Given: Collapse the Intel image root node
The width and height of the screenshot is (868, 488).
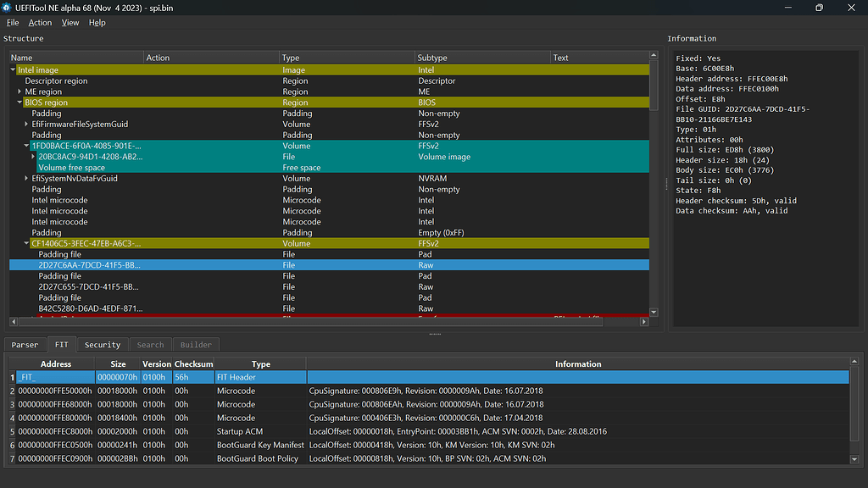Looking at the screenshot, I should click(x=12, y=69).
